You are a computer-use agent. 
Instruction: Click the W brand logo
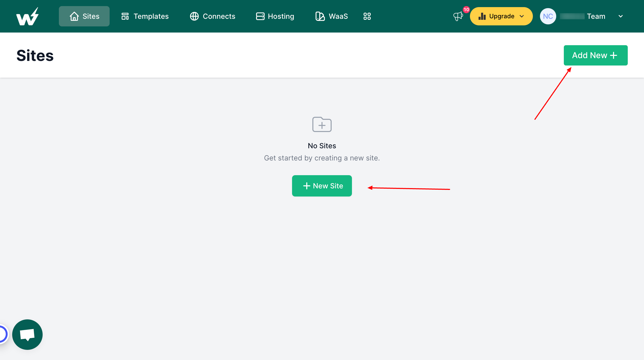coord(27,16)
